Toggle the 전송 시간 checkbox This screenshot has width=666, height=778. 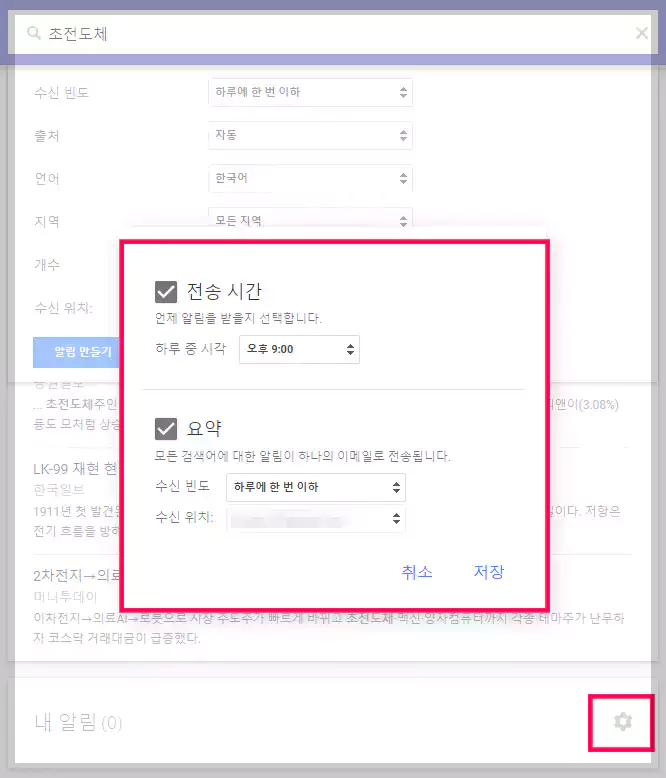point(166,292)
